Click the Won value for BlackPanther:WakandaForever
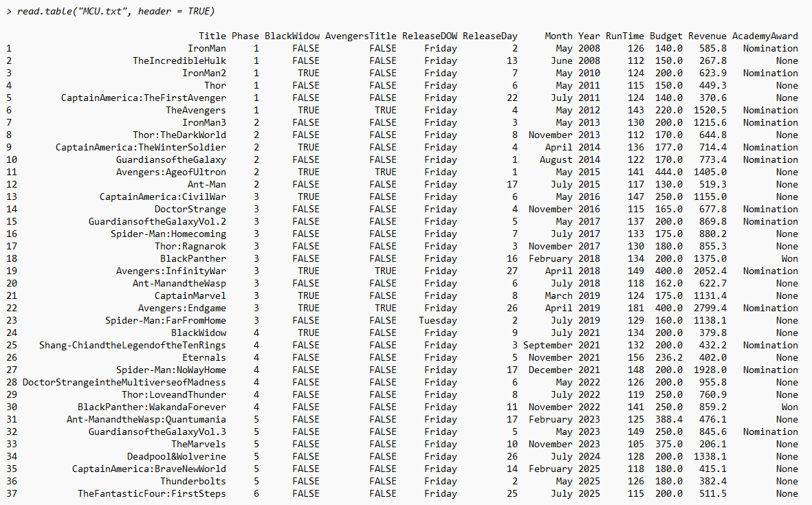Screen dimensions: 812x505 click(789, 407)
